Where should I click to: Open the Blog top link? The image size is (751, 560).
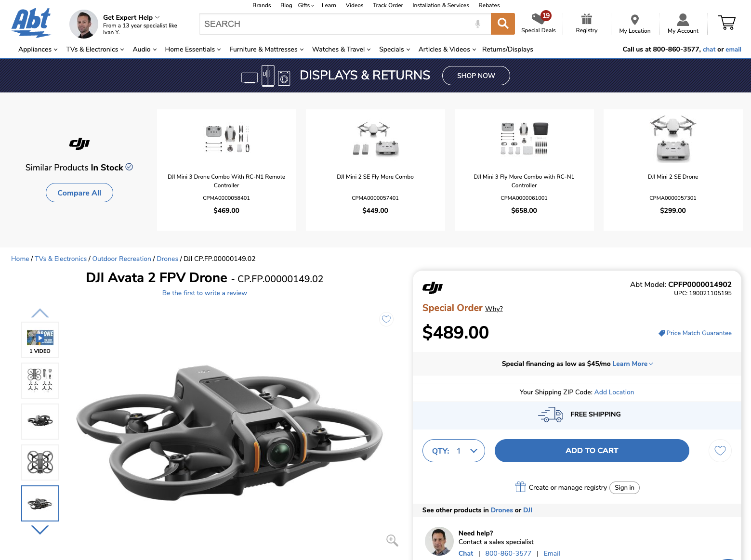(x=286, y=5)
